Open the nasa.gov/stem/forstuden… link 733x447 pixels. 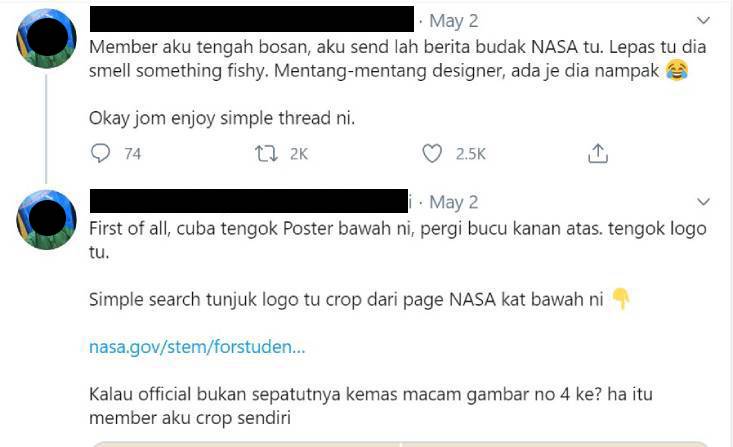click(197, 348)
